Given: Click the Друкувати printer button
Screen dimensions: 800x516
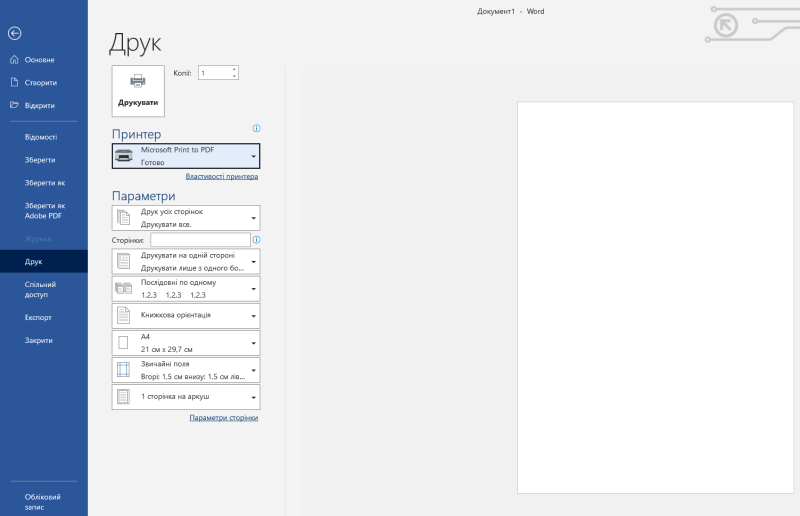Looking at the screenshot, I should point(138,91).
